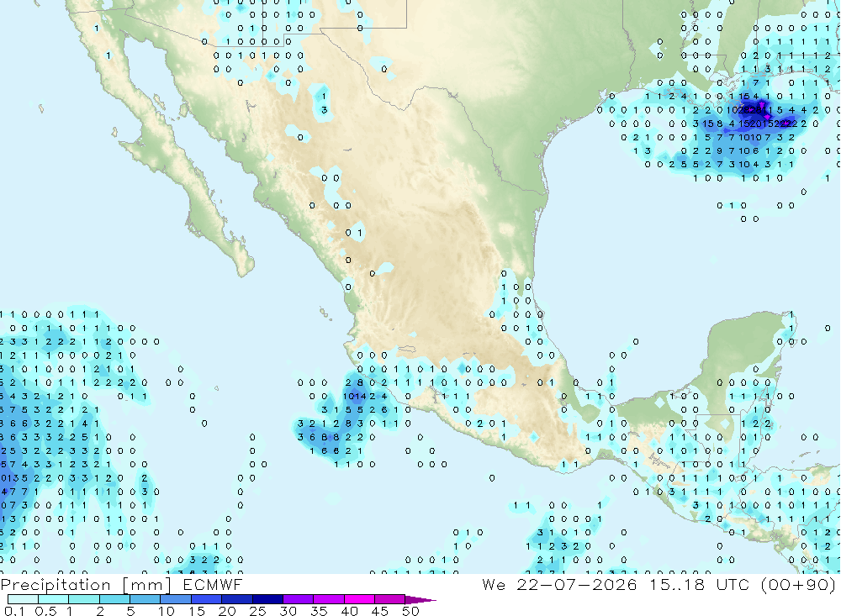The height and width of the screenshot is (616, 841).
Task: Click the 35–40 mm purple legend swatch
Action: pos(329,599)
